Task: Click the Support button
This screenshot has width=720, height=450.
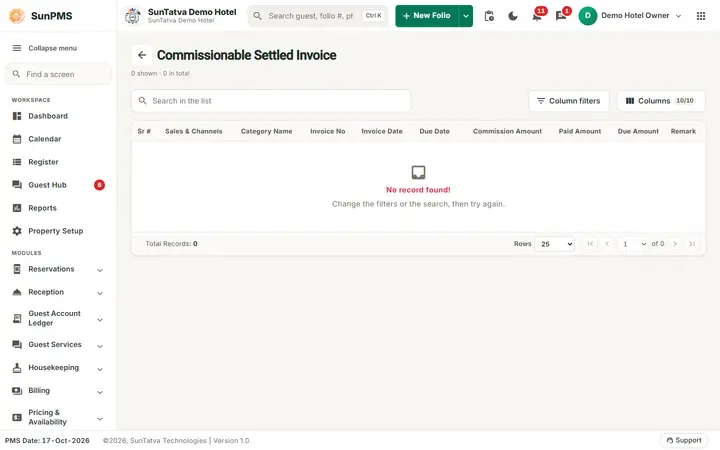Action: (684, 440)
